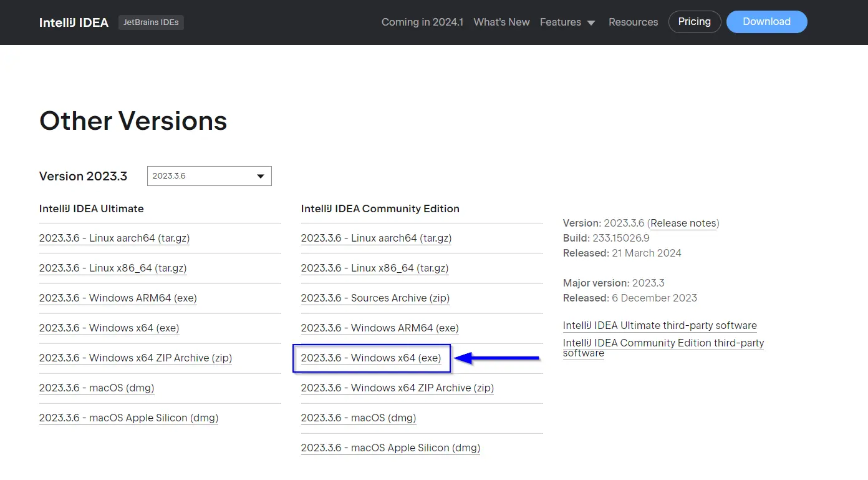Open the Resources page

[633, 22]
